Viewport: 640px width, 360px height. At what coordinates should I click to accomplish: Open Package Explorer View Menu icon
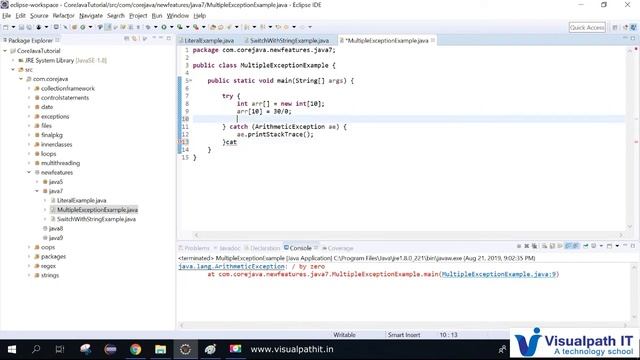154,38
